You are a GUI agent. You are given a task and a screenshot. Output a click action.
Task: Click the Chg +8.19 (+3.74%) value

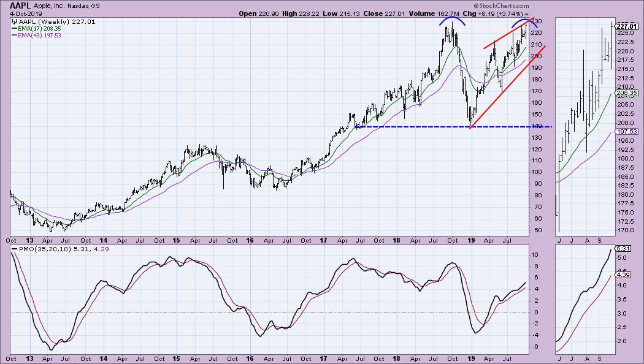point(494,13)
